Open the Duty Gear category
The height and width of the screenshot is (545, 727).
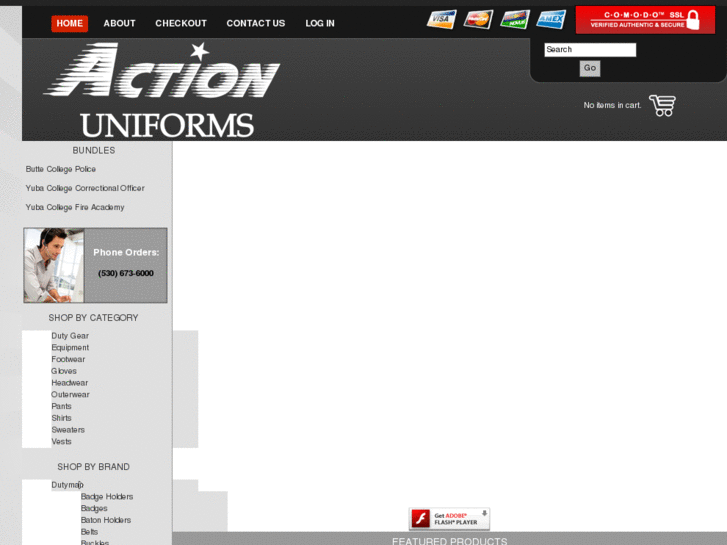[70, 336]
